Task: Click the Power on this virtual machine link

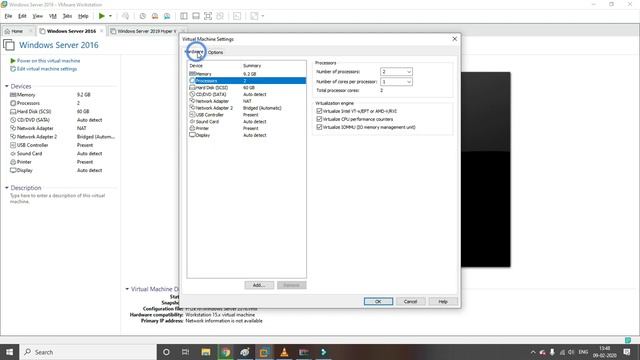Action: (x=49, y=60)
